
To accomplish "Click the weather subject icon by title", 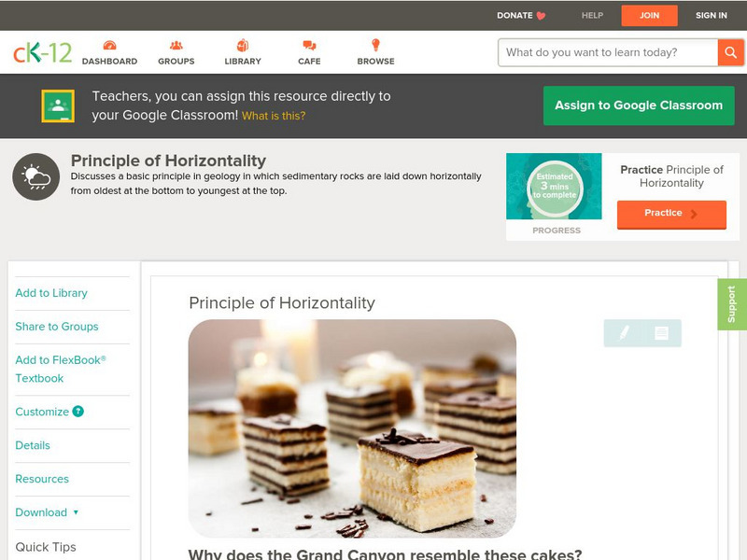I will [36, 176].
